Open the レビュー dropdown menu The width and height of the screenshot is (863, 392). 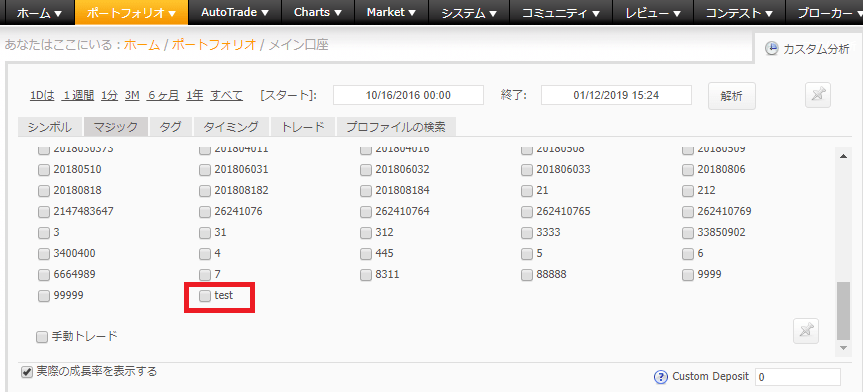click(x=652, y=13)
